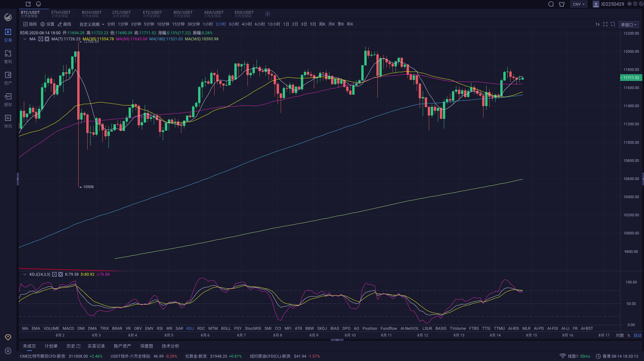
Task: Switch to the 深度图 depth chart tab
Action: [146, 346]
